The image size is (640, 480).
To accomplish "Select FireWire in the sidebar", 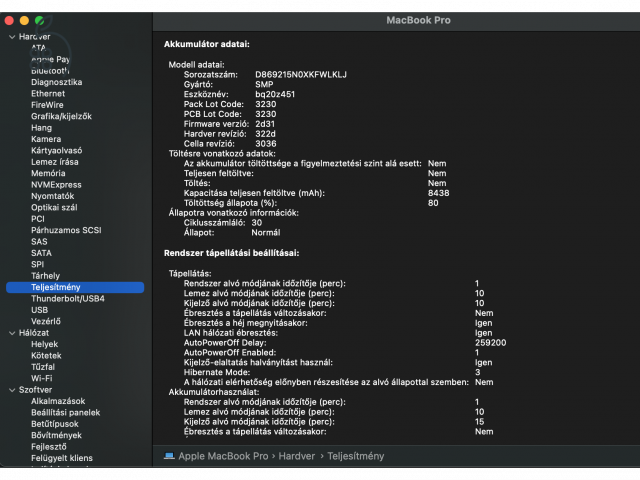I will (x=47, y=105).
